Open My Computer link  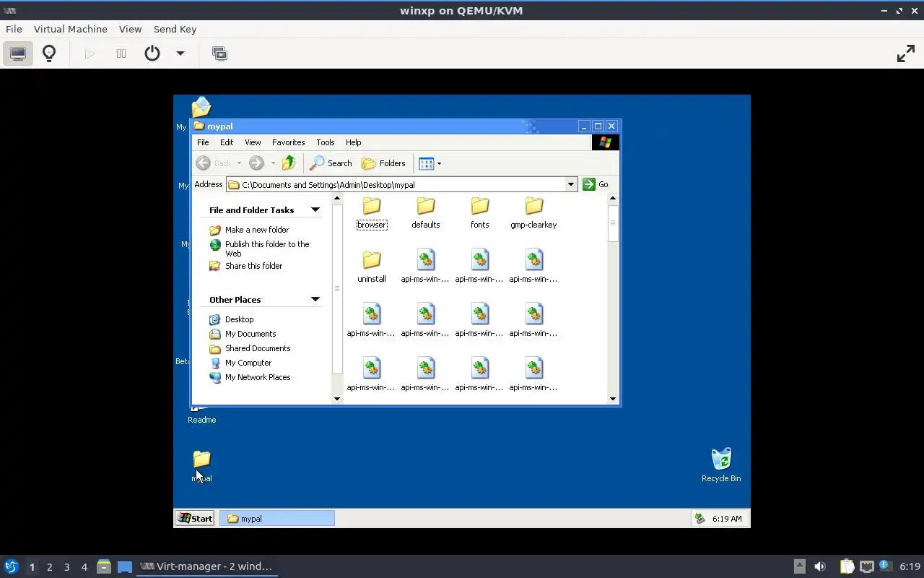248,363
